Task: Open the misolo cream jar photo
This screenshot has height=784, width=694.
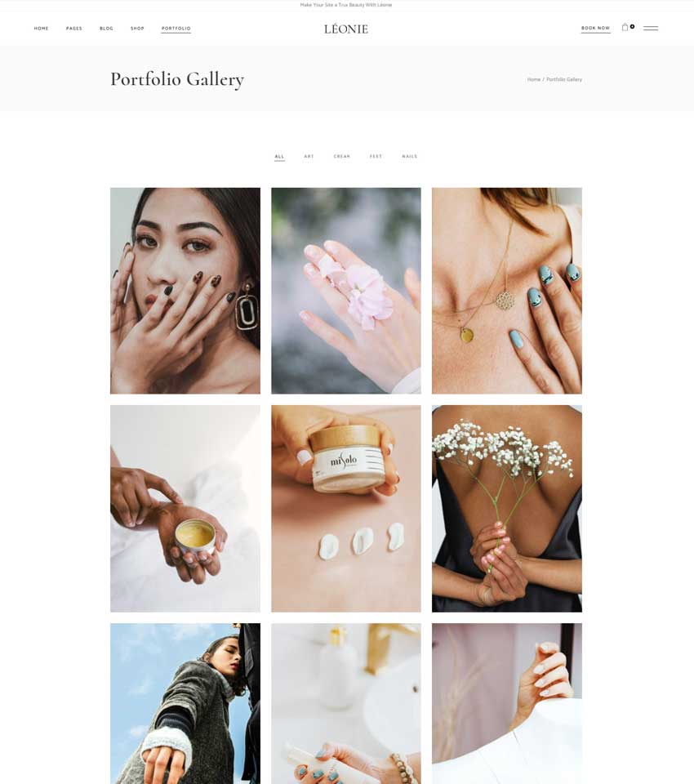Action: (x=346, y=509)
